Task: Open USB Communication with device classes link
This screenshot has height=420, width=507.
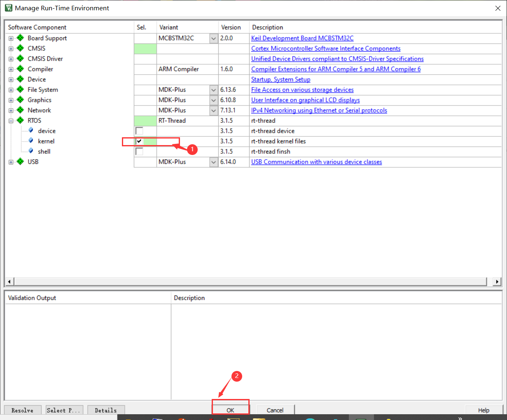Action: 317,162
